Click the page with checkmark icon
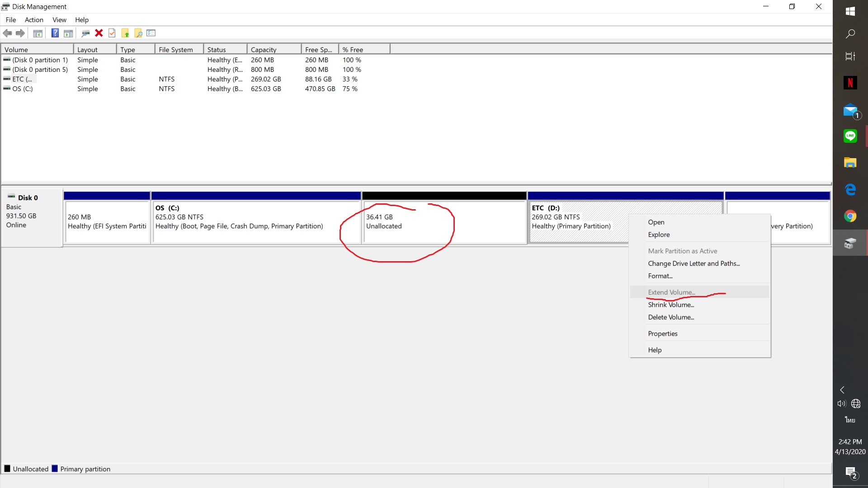 [x=112, y=33]
